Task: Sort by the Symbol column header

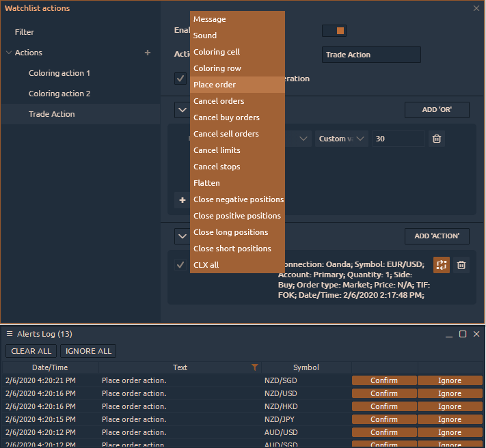Action: 306,367
